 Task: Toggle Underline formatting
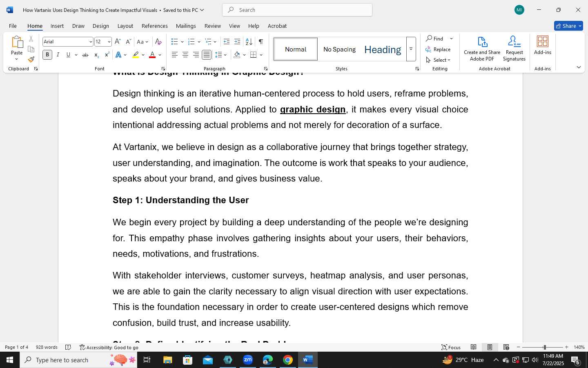[x=68, y=55]
